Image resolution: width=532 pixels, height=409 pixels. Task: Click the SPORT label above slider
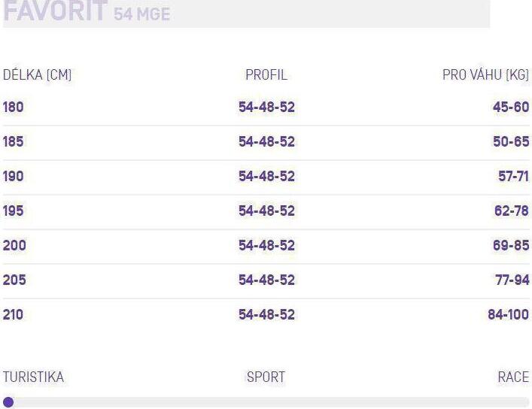click(266, 377)
